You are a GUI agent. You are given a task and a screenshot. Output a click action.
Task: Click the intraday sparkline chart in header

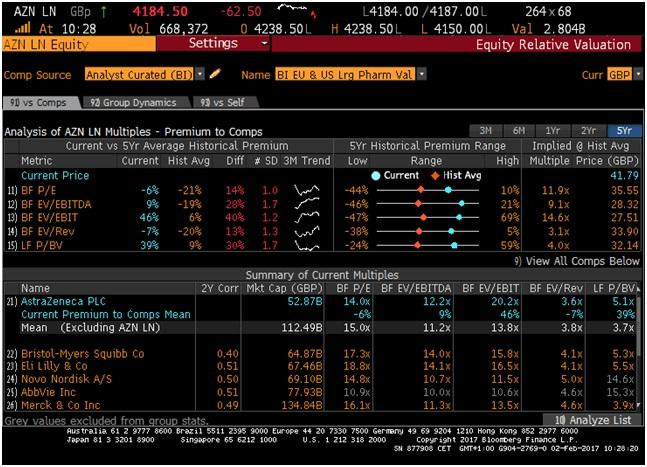(297, 11)
